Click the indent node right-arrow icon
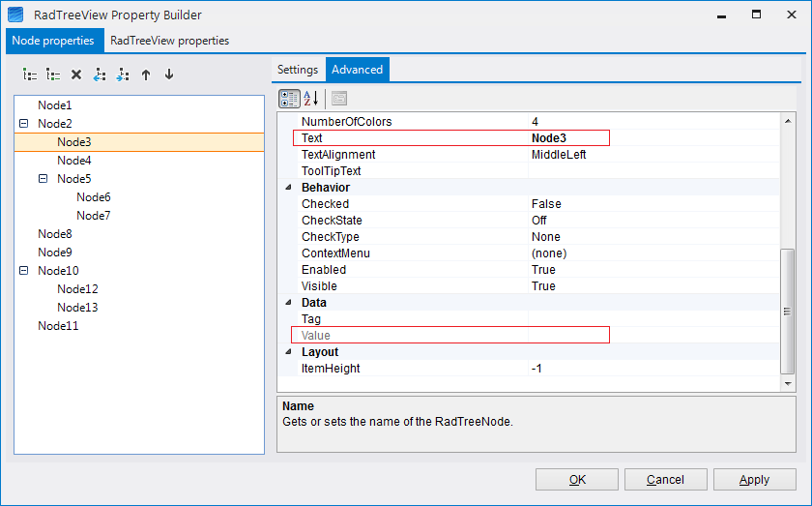 click(x=123, y=74)
